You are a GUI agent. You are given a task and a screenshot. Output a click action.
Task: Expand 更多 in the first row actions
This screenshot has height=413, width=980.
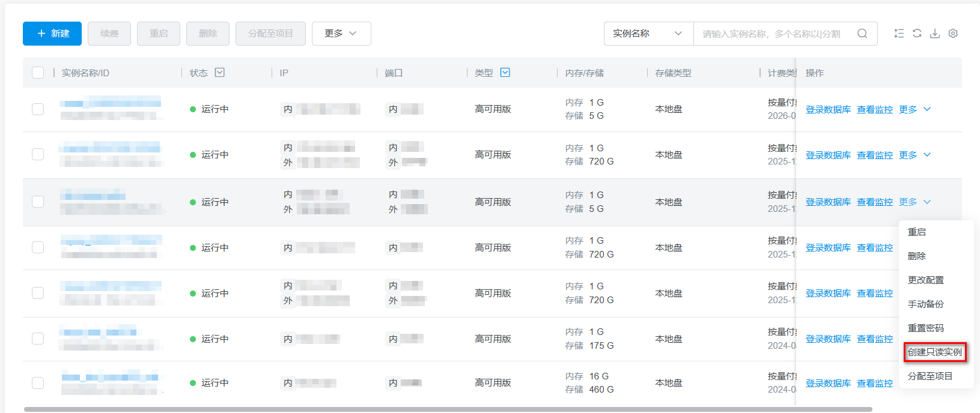click(915, 109)
